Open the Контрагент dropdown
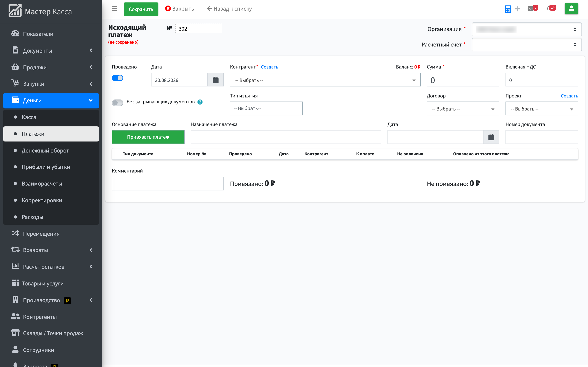Screen dimensions: 588x367 325,80
